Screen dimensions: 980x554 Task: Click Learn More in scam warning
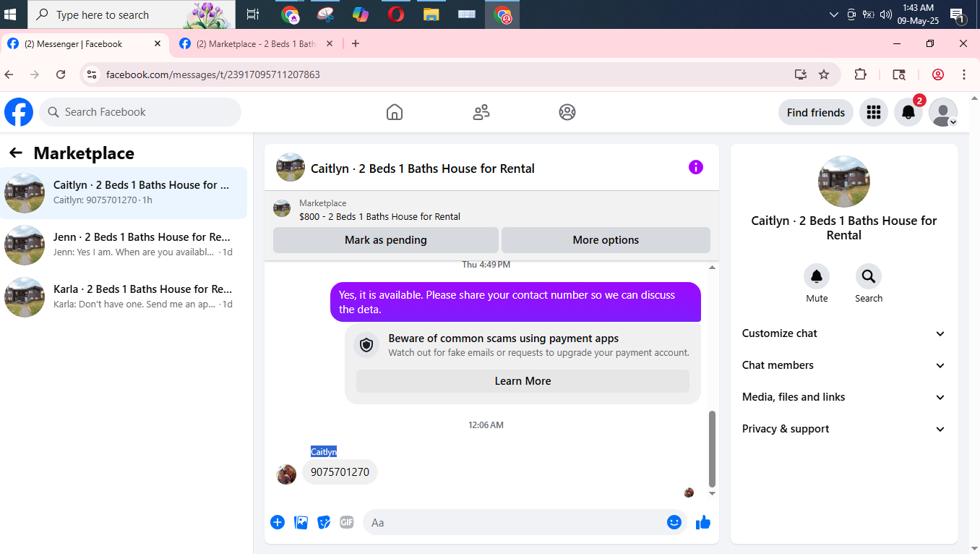523,381
